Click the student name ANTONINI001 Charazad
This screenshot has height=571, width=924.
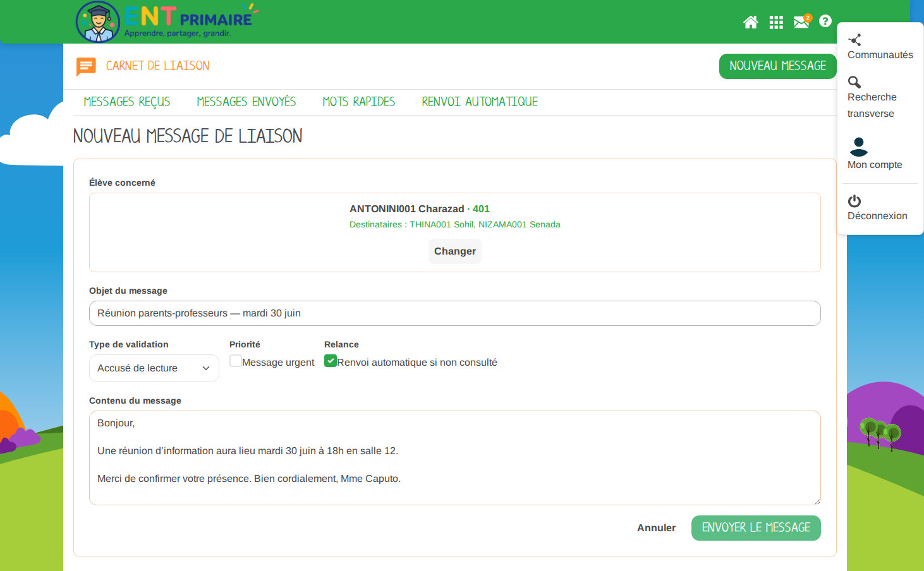407,209
